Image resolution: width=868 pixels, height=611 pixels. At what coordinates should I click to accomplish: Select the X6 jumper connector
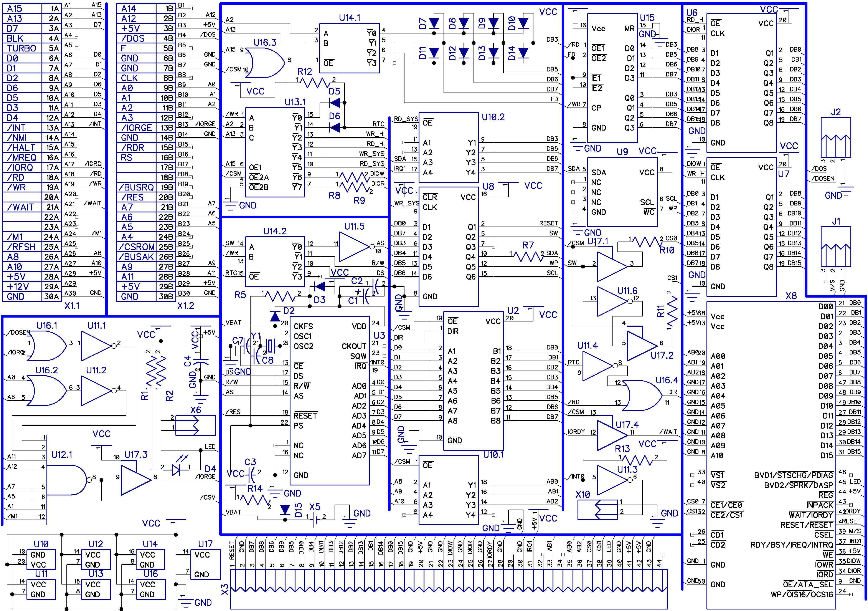195,425
